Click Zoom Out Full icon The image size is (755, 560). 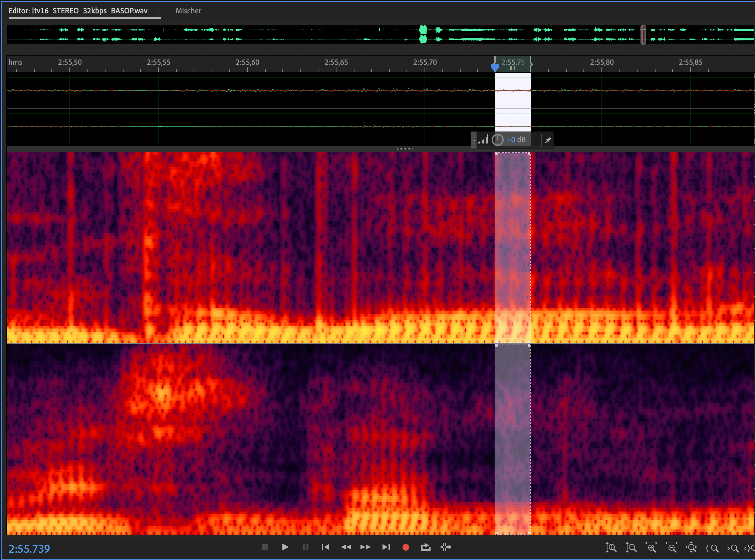[691, 547]
